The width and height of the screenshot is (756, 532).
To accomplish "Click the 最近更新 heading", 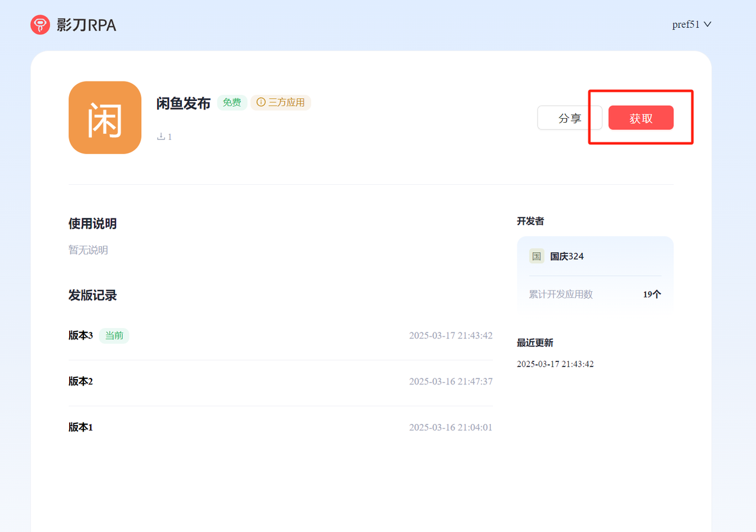I will click(x=535, y=342).
